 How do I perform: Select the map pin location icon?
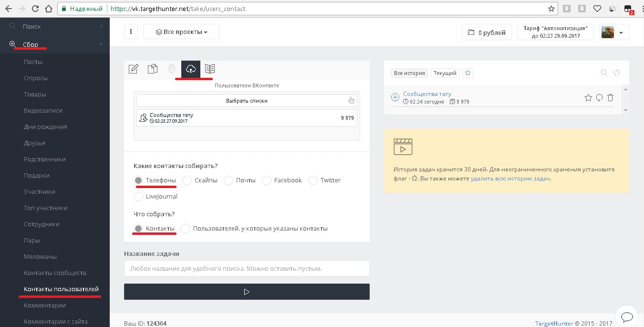point(172,69)
